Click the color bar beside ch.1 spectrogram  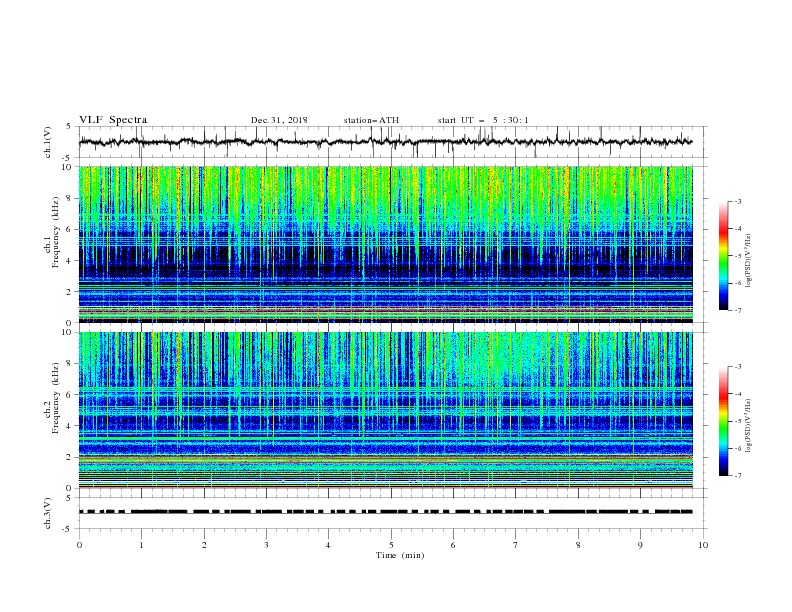click(723, 256)
